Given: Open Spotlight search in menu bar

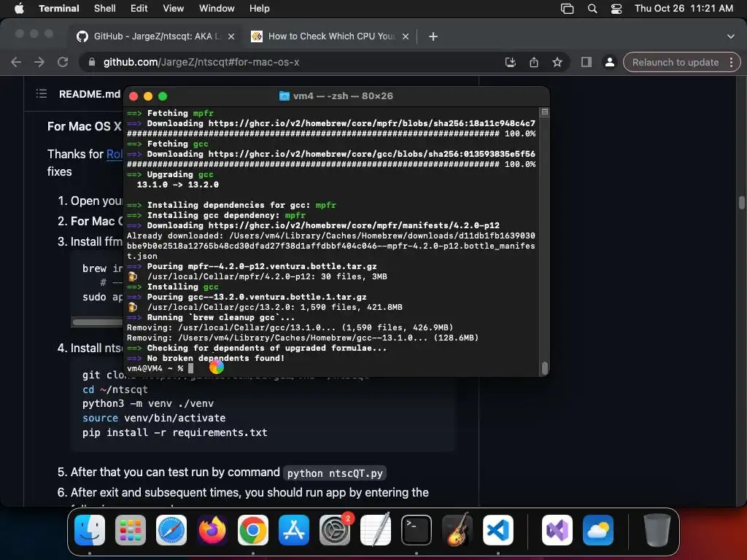Looking at the screenshot, I should pyautogui.click(x=592, y=9).
